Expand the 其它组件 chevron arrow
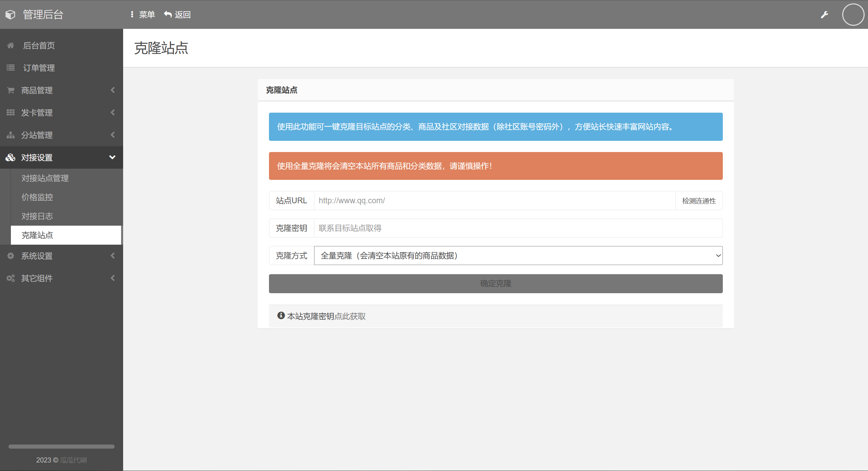 113,278
